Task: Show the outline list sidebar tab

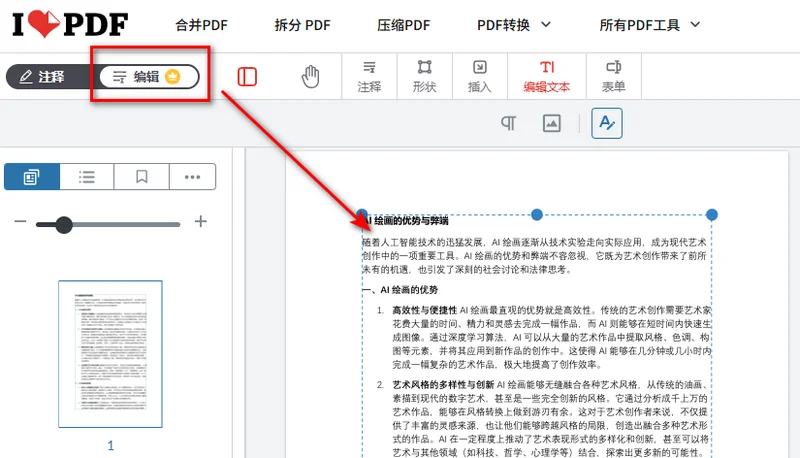Action: (x=87, y=177)
